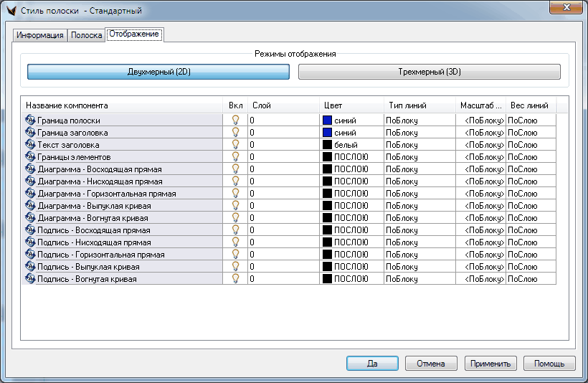588x383 pixels.
Task: Switch to the Полоска tab
Action: click(x=86, y=35)
